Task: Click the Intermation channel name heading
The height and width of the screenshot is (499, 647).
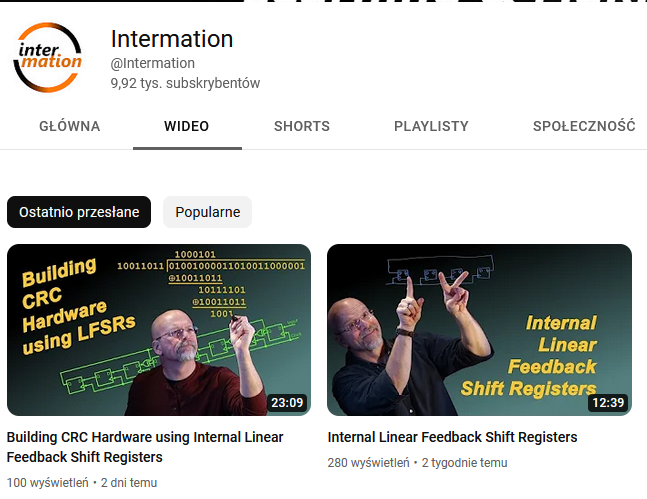Action: pos(172,39)
